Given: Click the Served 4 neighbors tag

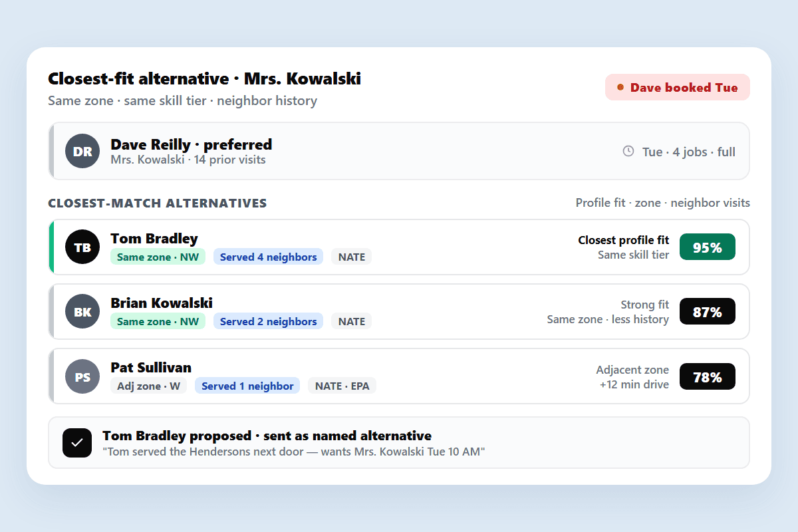Looking at the screenshot, I should pos(268,257).
